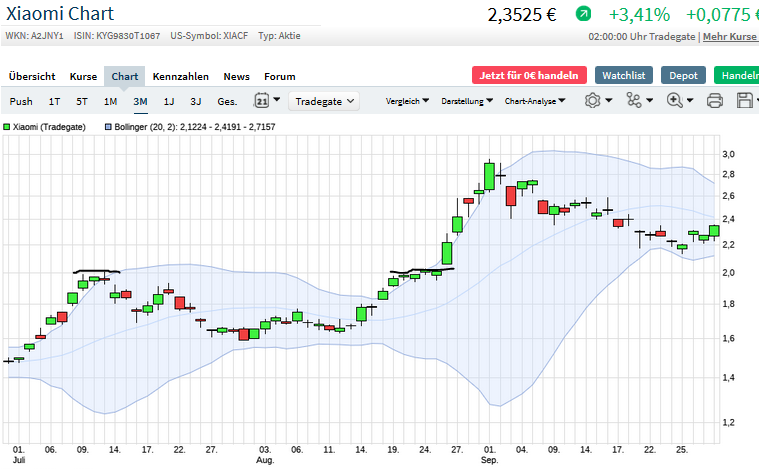Save the chart with the floppy disk icon
Image resolution: width=759 pixels, height=469 pixels.
click(745, 100)
